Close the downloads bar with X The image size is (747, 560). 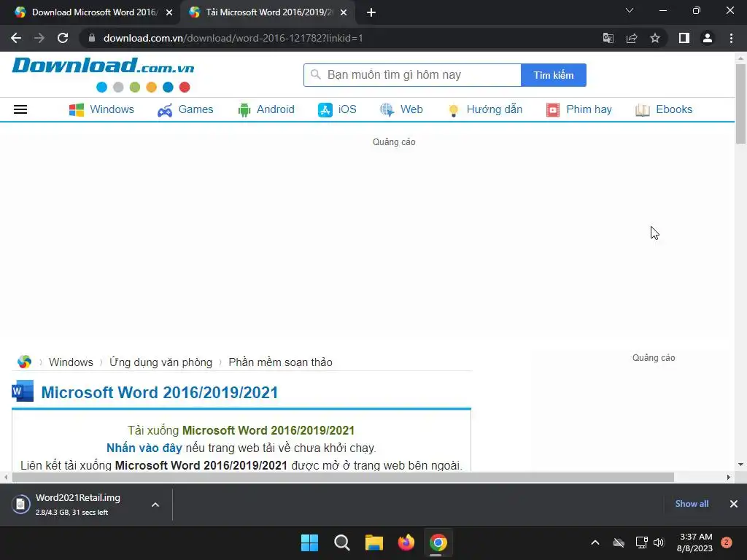tap(734, 504)
